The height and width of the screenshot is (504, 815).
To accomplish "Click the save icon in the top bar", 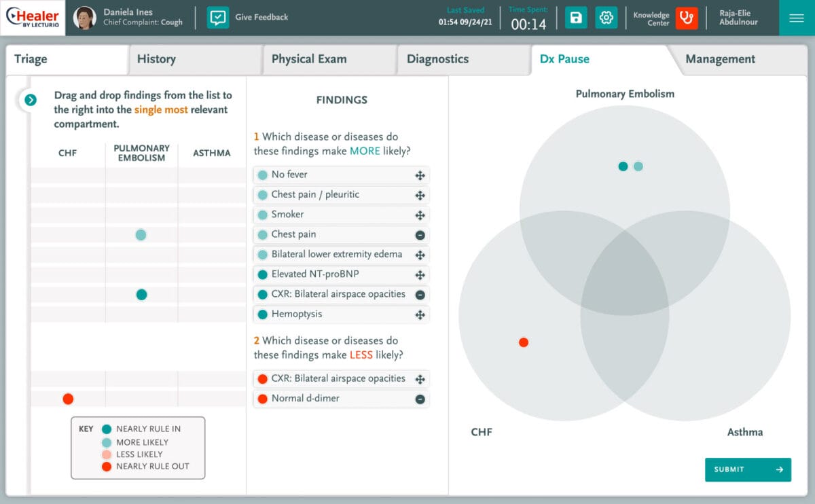I will pyautogui.click(x=575, y=18).
